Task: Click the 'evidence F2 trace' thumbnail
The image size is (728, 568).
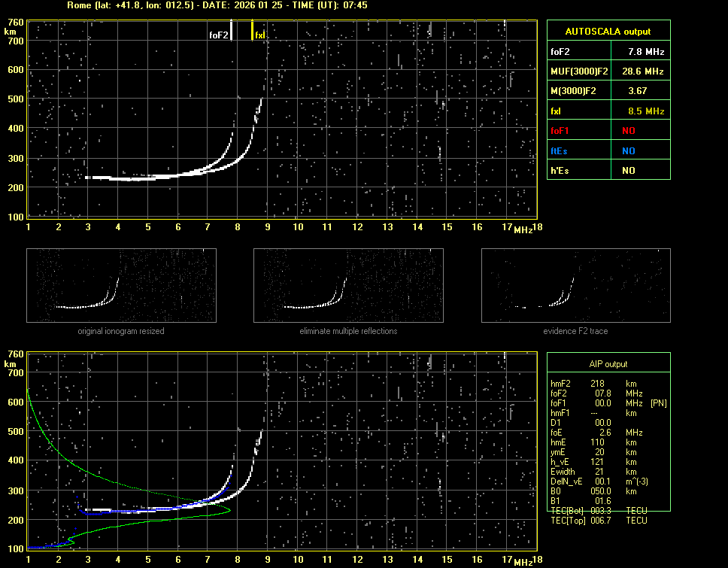Action: [576, 285]
